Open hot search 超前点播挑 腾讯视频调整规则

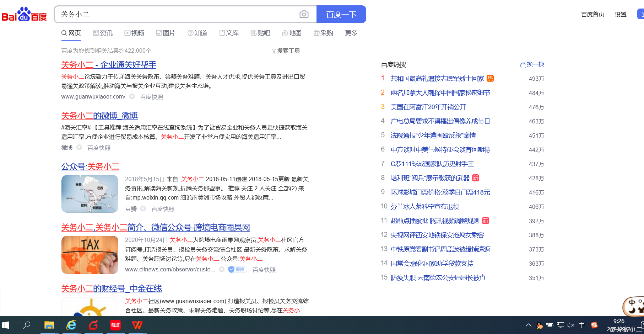pos(435,221)
